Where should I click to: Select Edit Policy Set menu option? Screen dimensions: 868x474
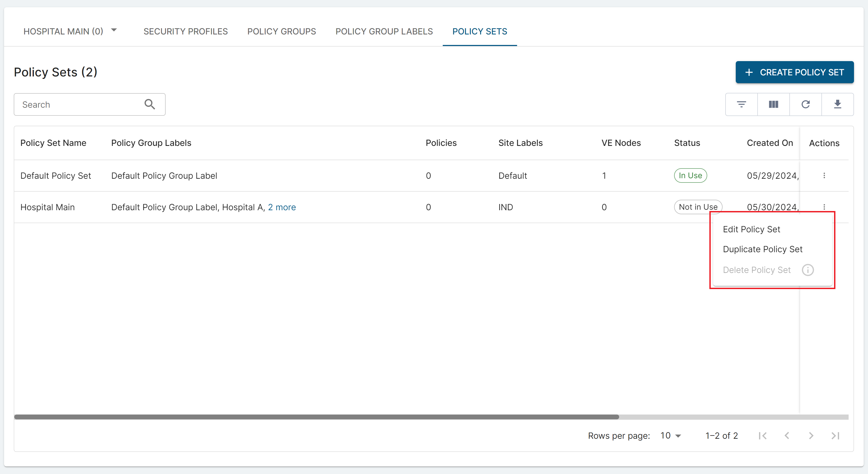click(x=751, y=229)
